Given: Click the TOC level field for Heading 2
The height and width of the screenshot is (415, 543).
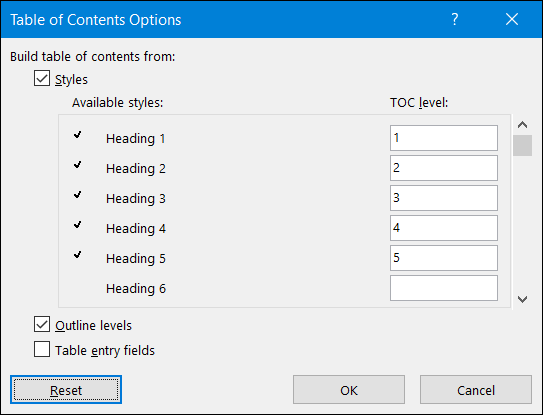Looking at the screenshot, I should [x=444, y=168].
